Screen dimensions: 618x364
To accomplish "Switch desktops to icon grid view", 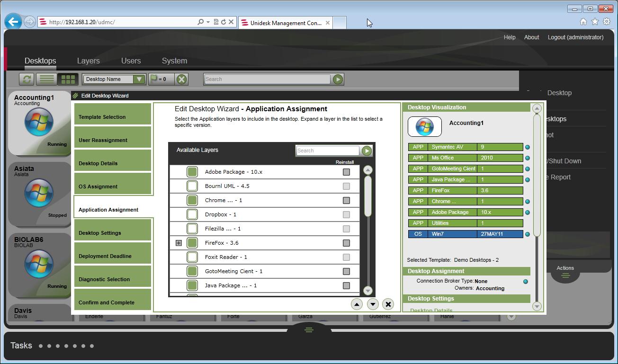I will [x=68, y=79].
